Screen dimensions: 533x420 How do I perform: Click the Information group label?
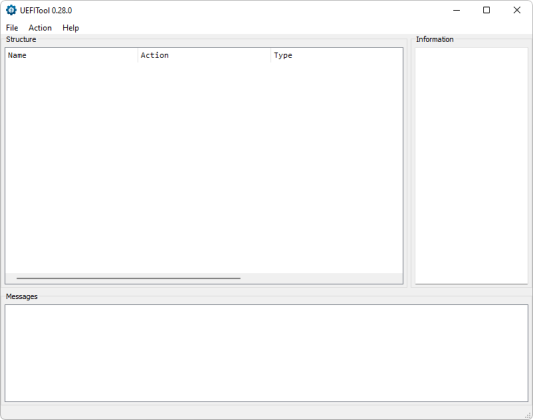(x=435, y=39)
